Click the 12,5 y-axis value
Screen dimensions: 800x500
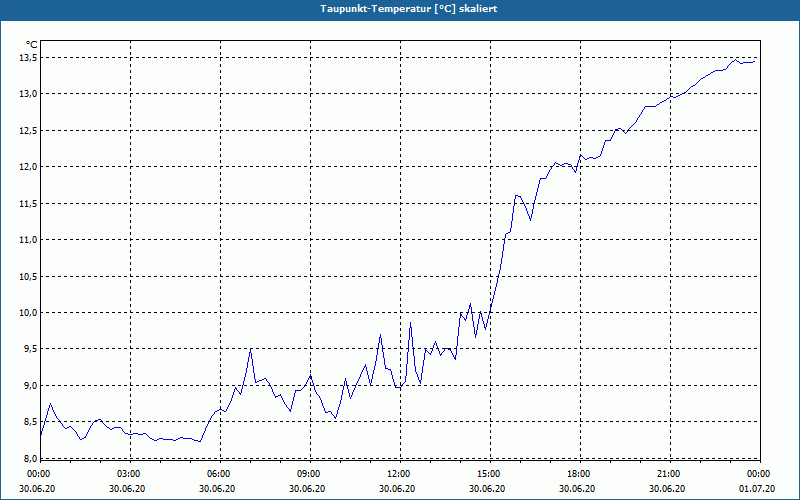pyautogui.click(x=29, y=131)
